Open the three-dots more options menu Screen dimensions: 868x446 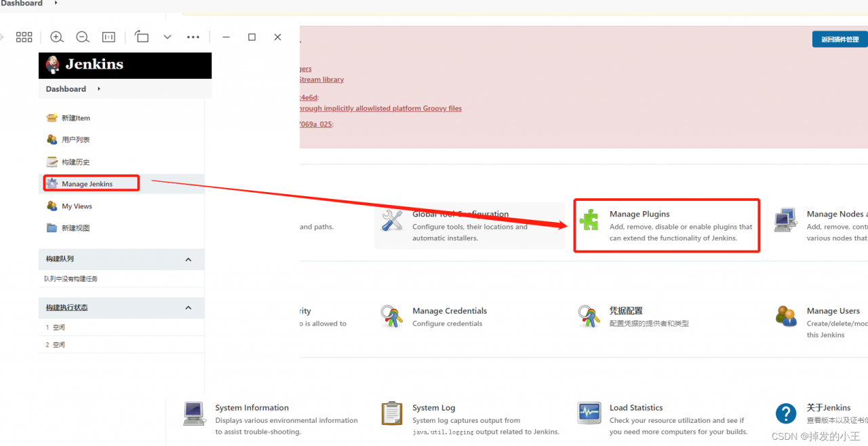click(193, 37)
